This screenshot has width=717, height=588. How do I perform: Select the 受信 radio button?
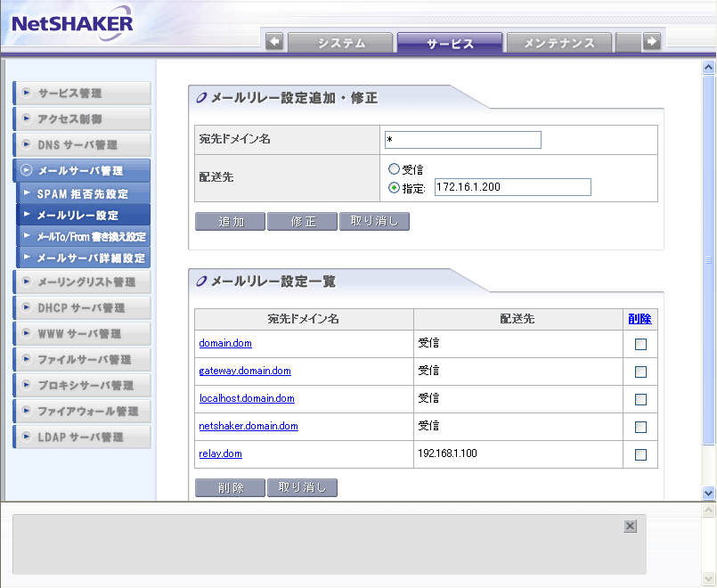click(395, 168)
